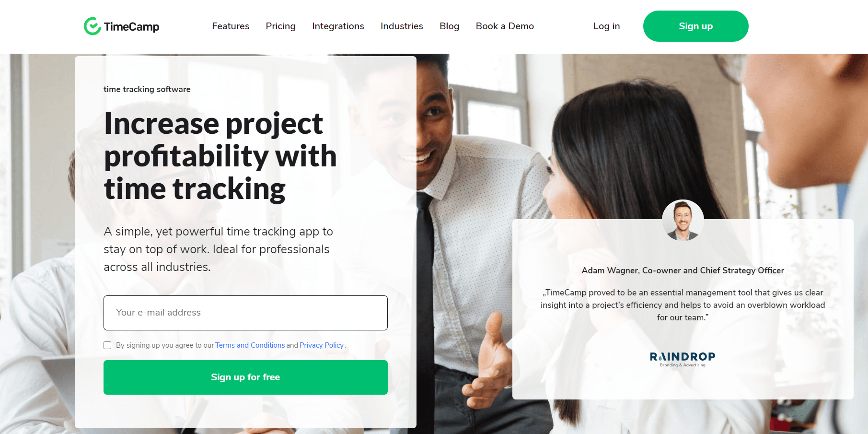868x434 pixels.
Task: Click the green Sign up header button
Action: click(695, 26)
